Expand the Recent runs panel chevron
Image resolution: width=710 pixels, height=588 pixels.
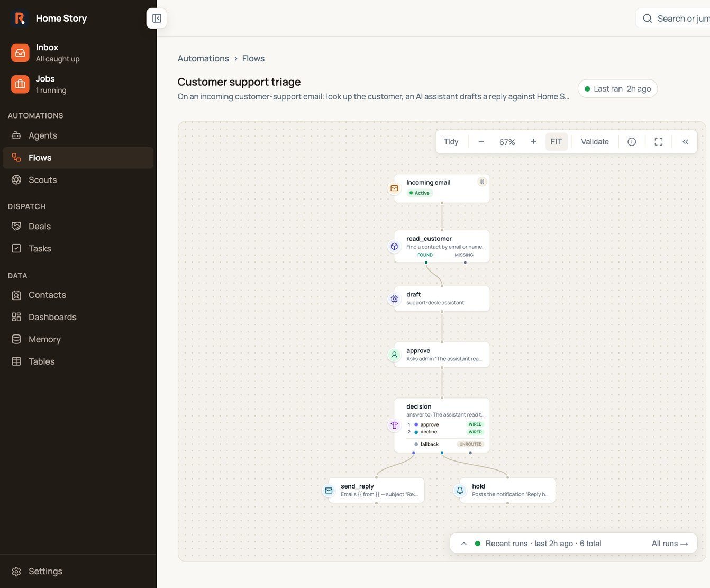[x=463, y=544]
